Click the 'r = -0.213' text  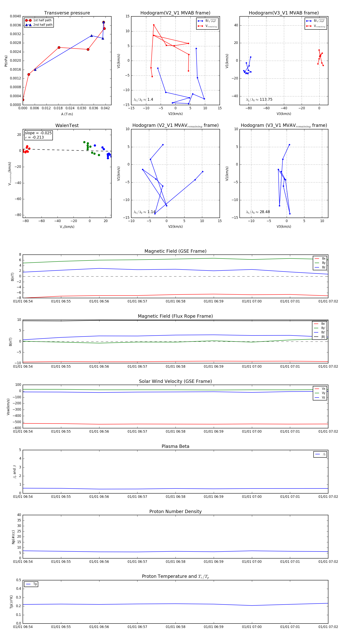35,137
